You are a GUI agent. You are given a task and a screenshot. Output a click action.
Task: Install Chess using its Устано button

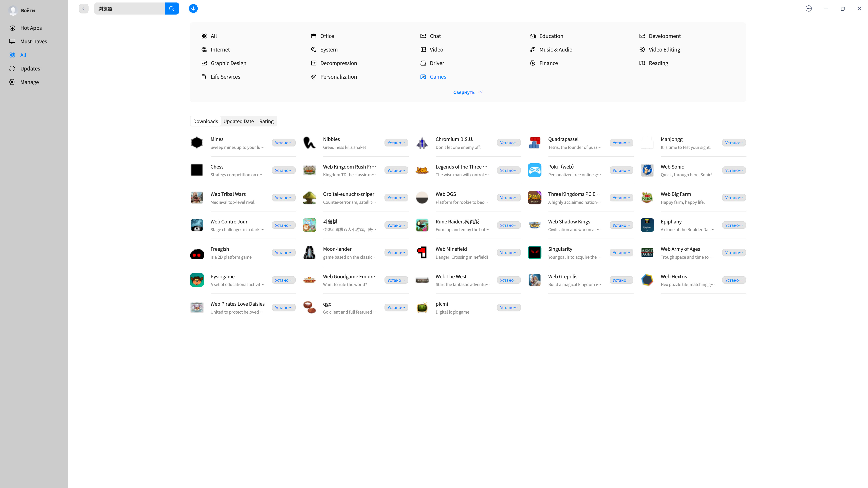pyautogui.click(x=283, y=170)
